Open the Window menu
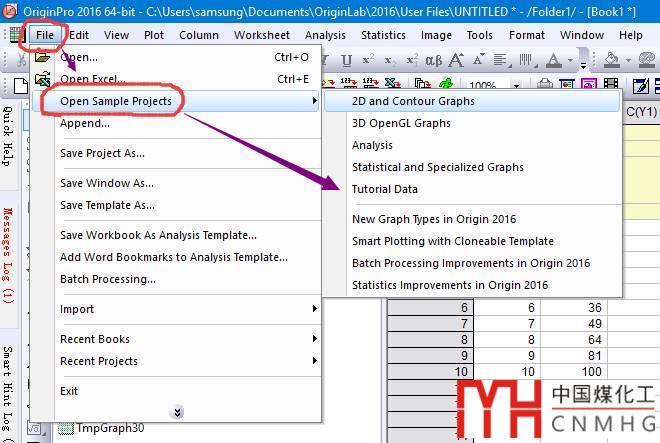Screen dimensions: 660x443 (582, 35)
